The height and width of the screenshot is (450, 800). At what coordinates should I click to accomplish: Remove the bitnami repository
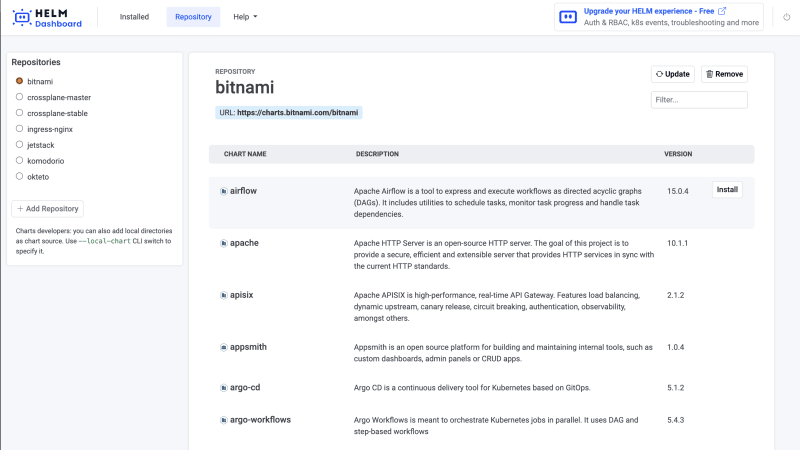[x=724, y=74]
